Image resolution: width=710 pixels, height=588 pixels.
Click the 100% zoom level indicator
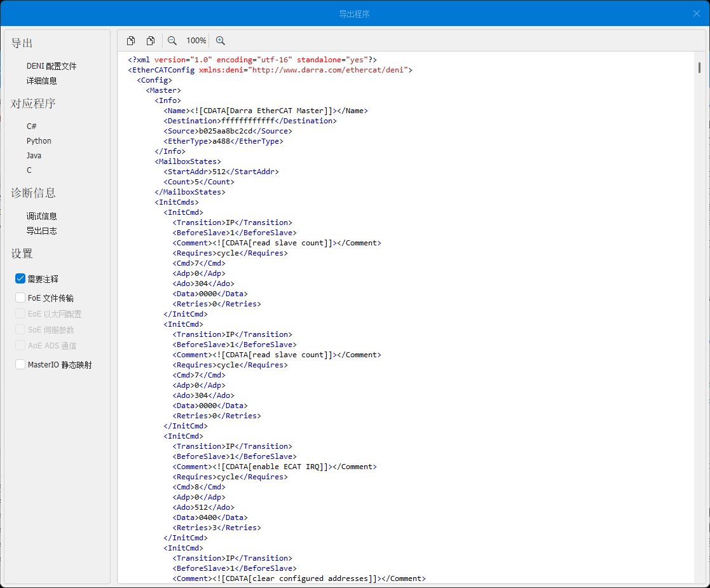(196, 41)
